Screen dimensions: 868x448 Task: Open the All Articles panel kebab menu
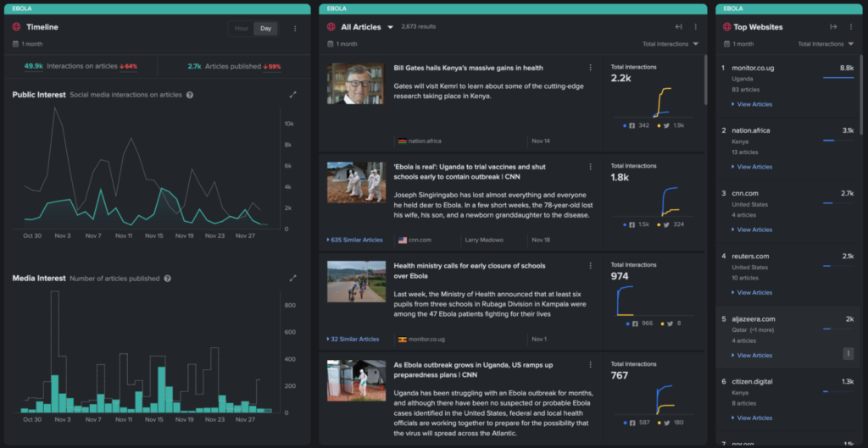(x=696, y=26)
